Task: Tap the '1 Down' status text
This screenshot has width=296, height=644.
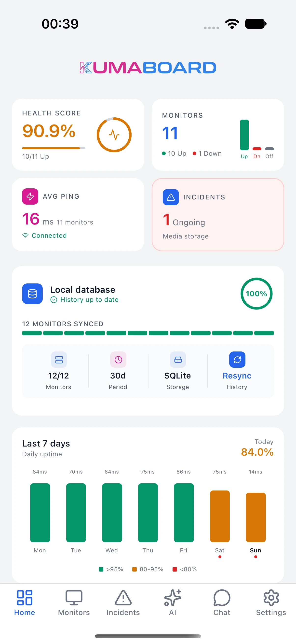Action: point(210,154)
